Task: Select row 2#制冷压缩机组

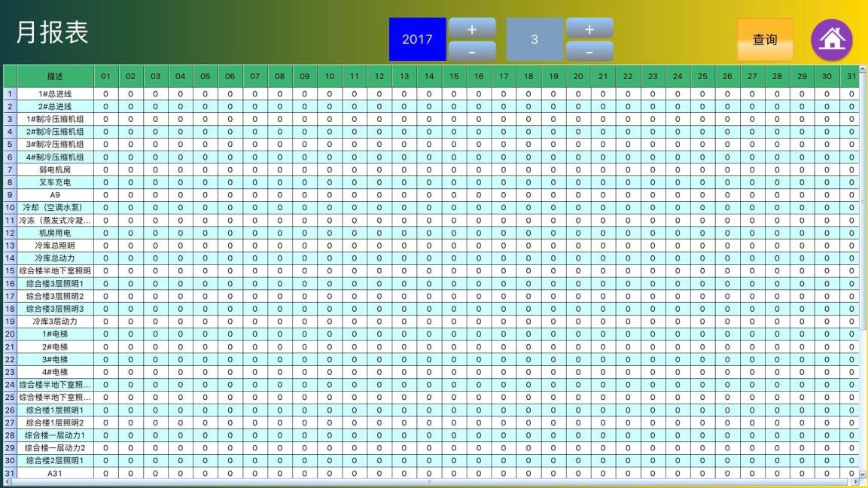Action: click(431, 132)
